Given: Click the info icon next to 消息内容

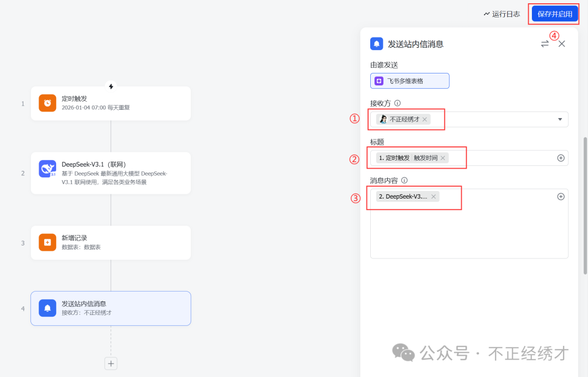Looking at the screenshot, I should [404, 180].
